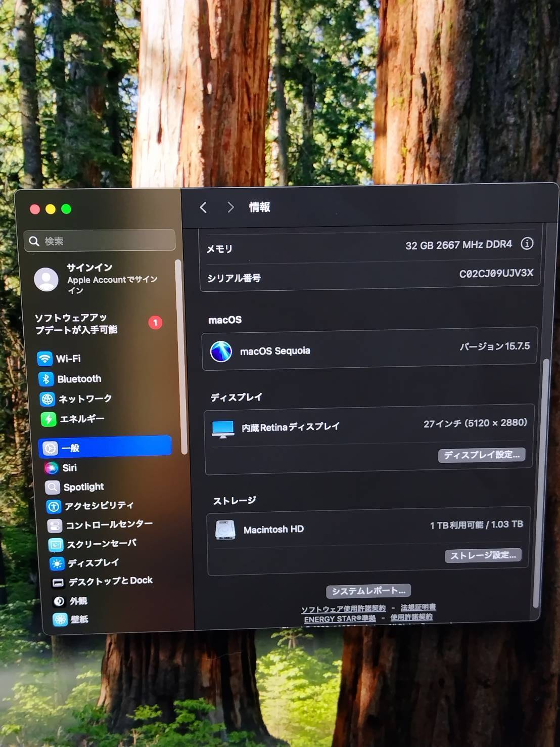Click the システムレポート... button
This screenshot has width=560, height=747.
[368, 591]
